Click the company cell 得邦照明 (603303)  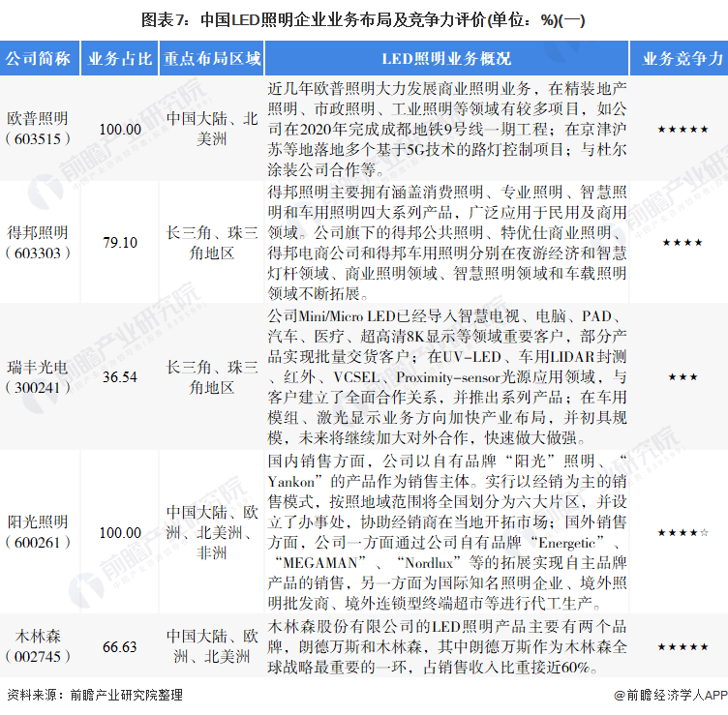pyautogui.click(x=38, y=243)
